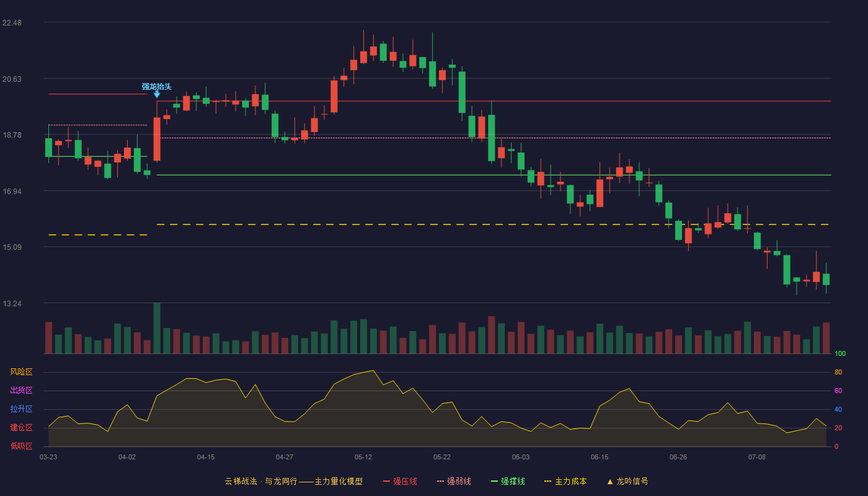
Task: Click the 06-26 date label
Action: pyautogui.click(x=678, y=457)
